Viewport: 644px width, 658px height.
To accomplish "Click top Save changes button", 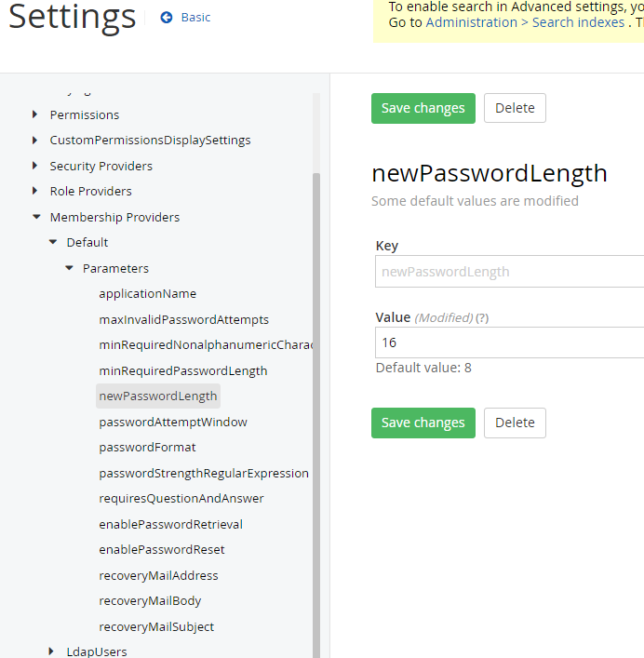I will click(x=423, y=108).
